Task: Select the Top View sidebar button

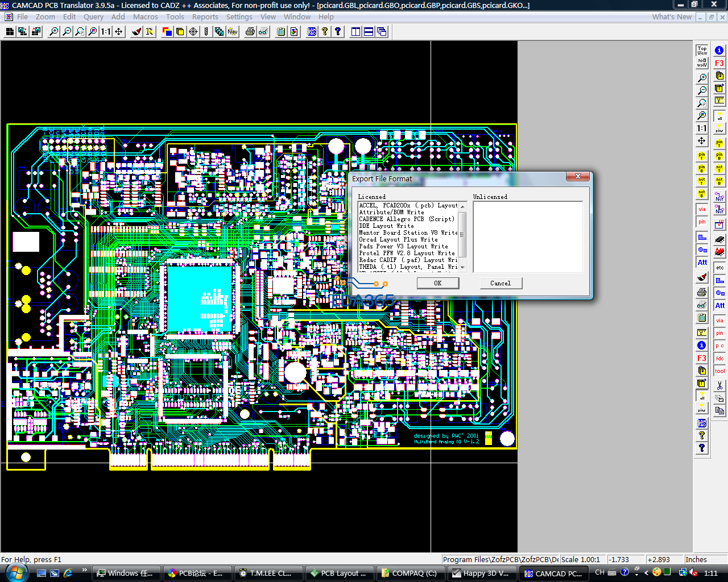Action: [x=702, y=51]
